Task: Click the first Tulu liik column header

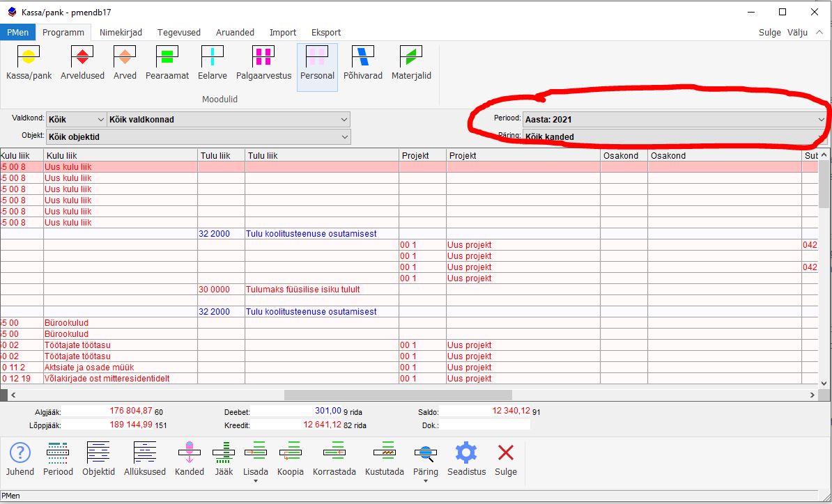Action: pos(222,156)
